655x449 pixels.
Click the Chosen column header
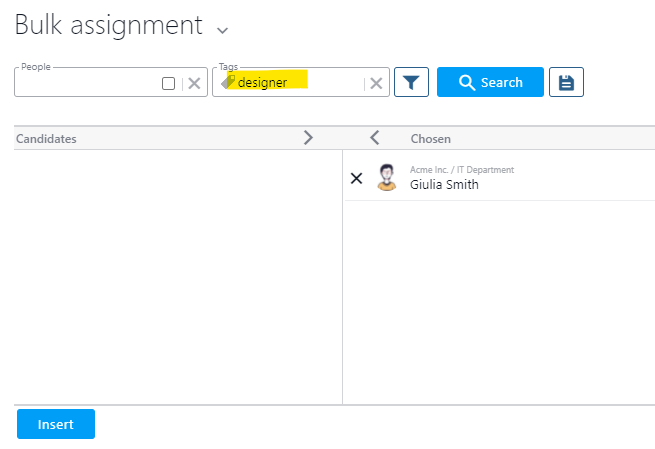[x=431, y=139]
